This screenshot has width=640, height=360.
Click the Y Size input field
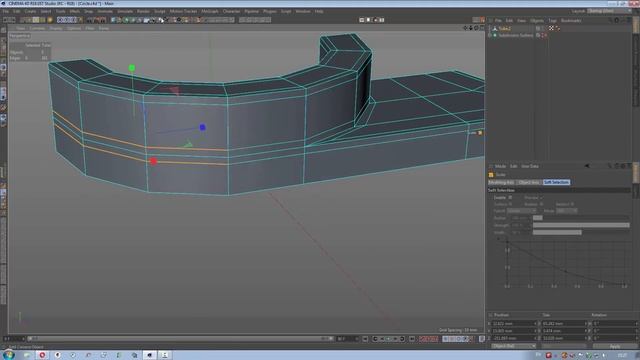click(x=564, y=331)
